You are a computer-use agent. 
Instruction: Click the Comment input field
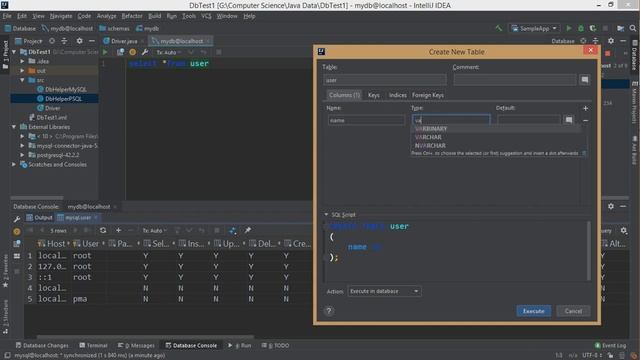515,80
